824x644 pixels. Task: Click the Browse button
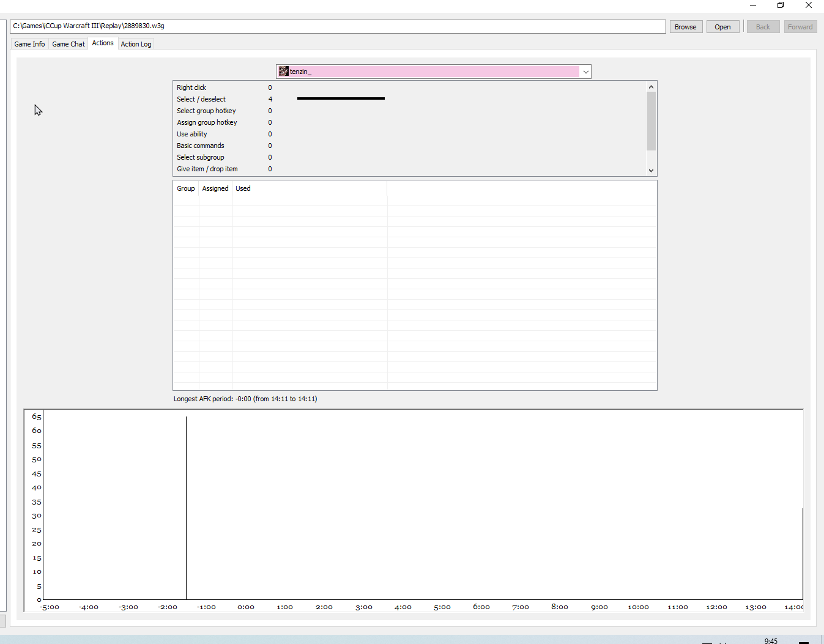pos(686,27)
